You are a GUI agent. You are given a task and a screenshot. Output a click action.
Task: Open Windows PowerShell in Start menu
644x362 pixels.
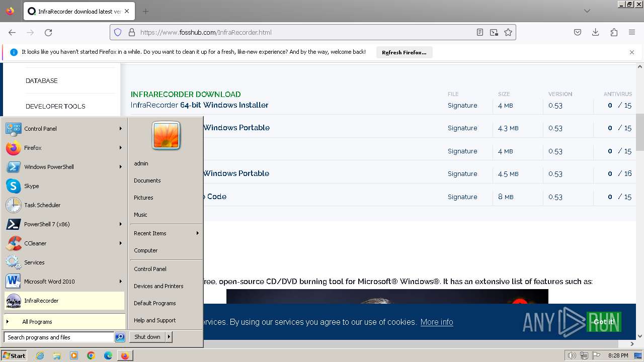(x=64, y=167)
